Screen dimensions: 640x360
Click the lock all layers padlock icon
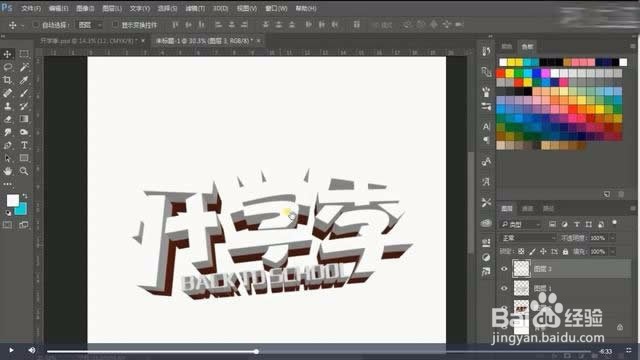565,251
